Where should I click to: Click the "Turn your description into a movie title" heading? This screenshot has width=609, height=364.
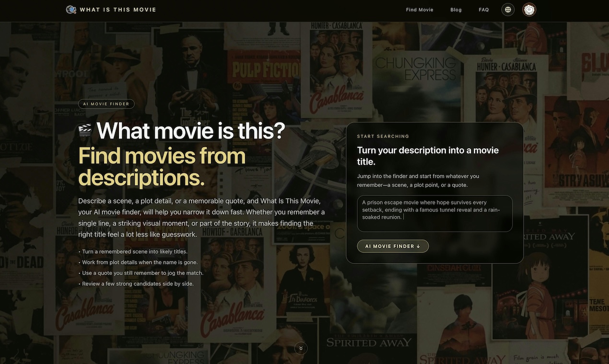[428, 156]
